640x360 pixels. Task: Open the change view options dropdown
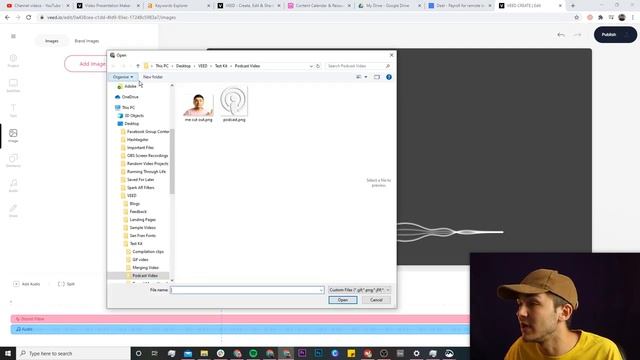tap(366, 77)
